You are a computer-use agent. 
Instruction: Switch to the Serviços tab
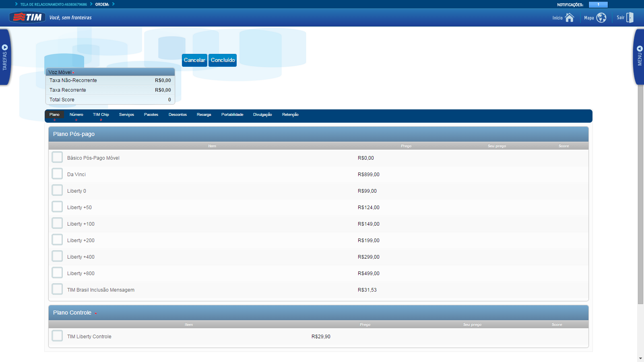(126, 115)
